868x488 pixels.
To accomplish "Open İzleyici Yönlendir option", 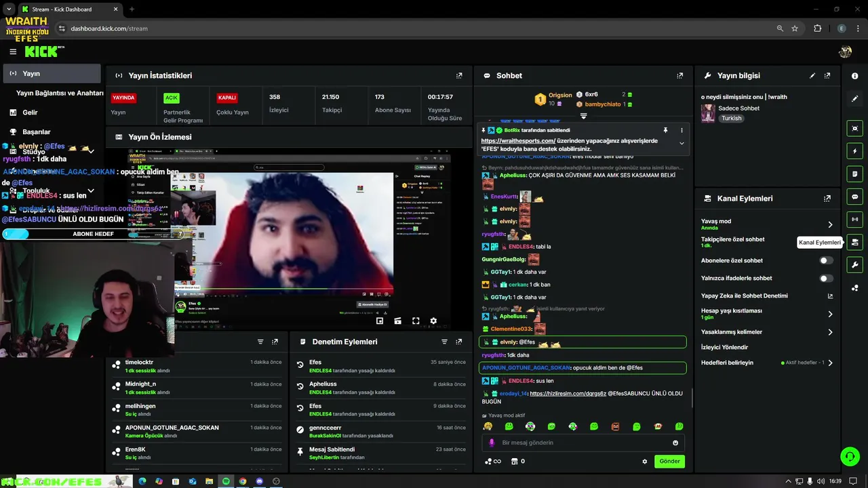I will pyautogui.click(x=724, y=347).
